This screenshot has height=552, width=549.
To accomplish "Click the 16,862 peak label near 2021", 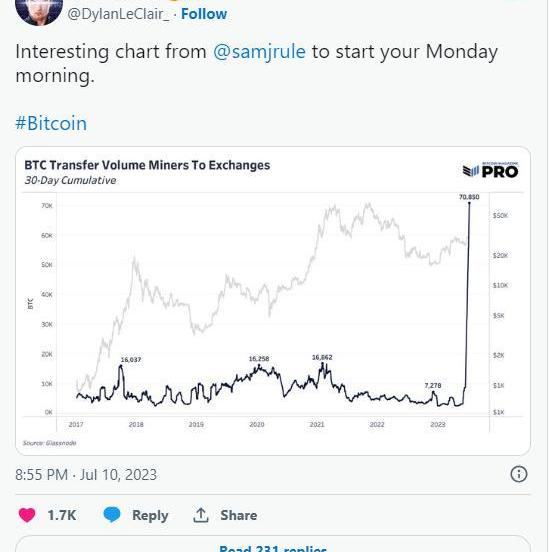I will pyautogui.click(x=322, y=357).
